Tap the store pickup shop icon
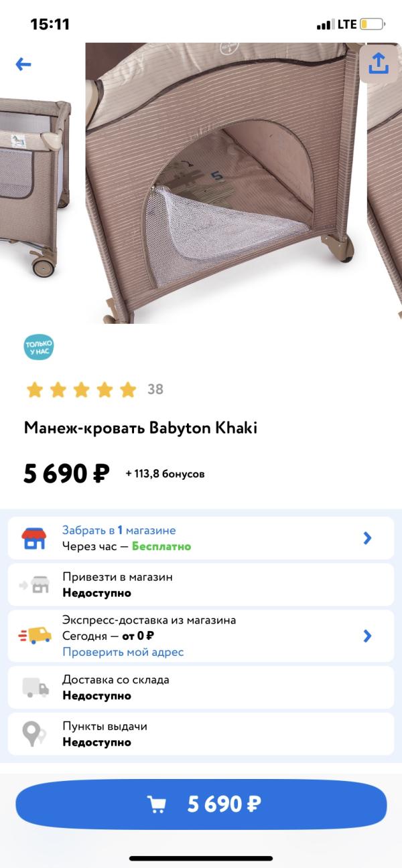402x868 pixels. click(33, 538)
